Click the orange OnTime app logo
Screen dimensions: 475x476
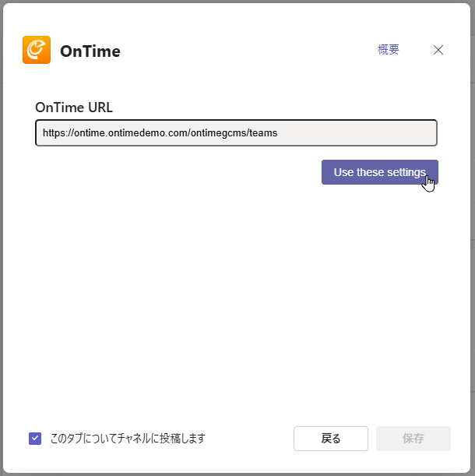point(37,50)
